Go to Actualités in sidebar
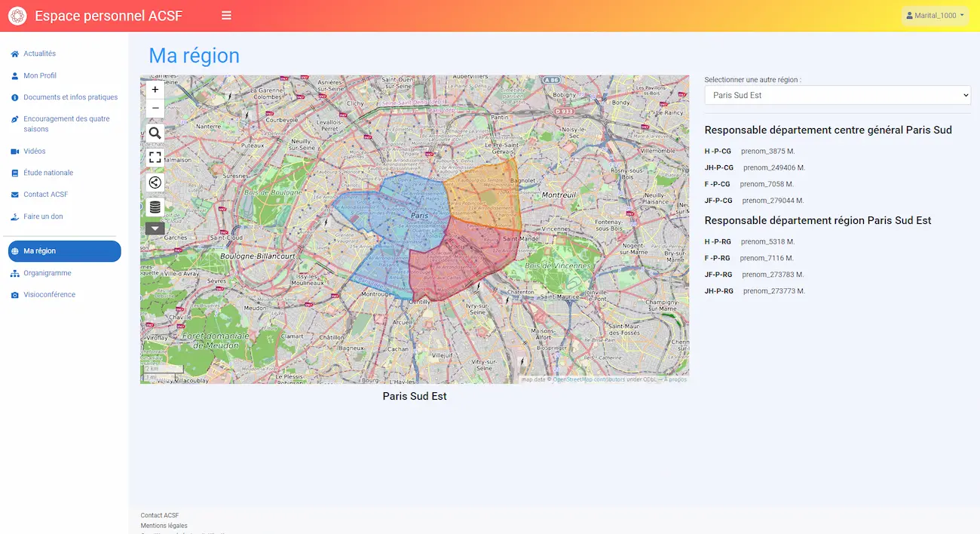Viewport: 980px width, 534px height. pos(40,54)
